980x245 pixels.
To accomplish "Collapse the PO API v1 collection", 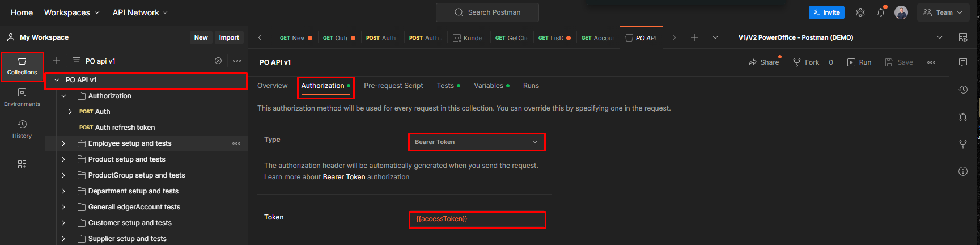I will pos(57,80).
